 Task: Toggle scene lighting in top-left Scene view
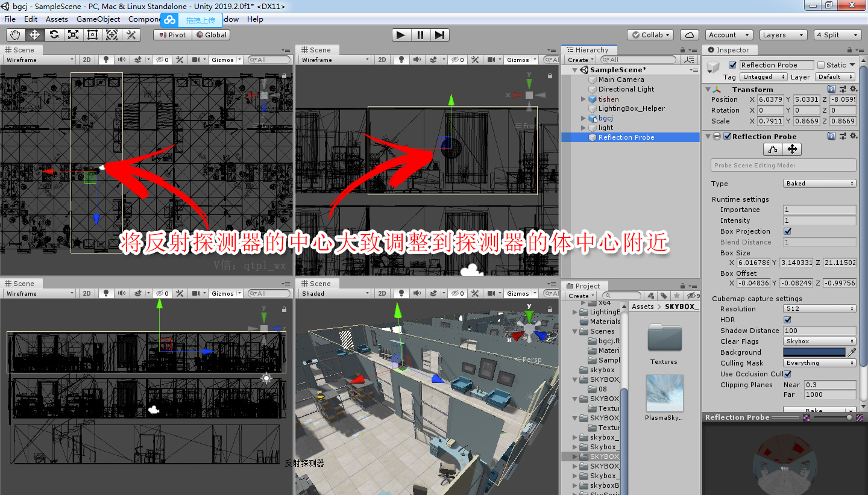coord(106,60)
